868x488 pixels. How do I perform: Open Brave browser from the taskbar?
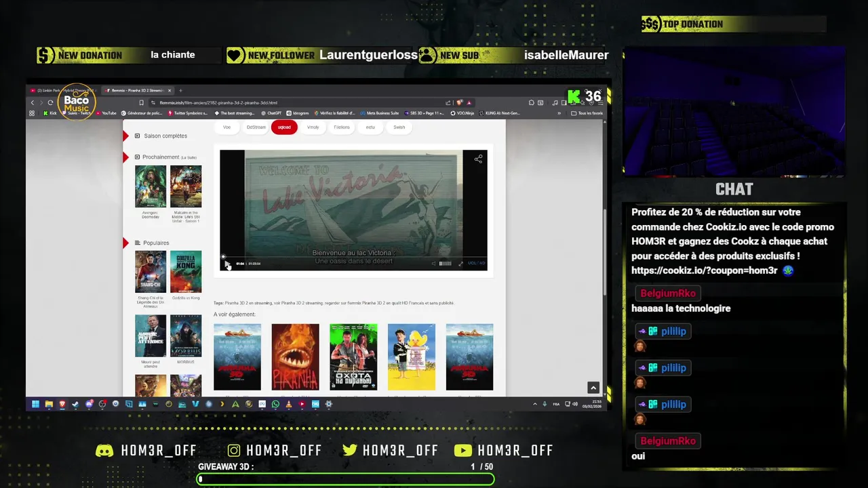tap(62, 404)
